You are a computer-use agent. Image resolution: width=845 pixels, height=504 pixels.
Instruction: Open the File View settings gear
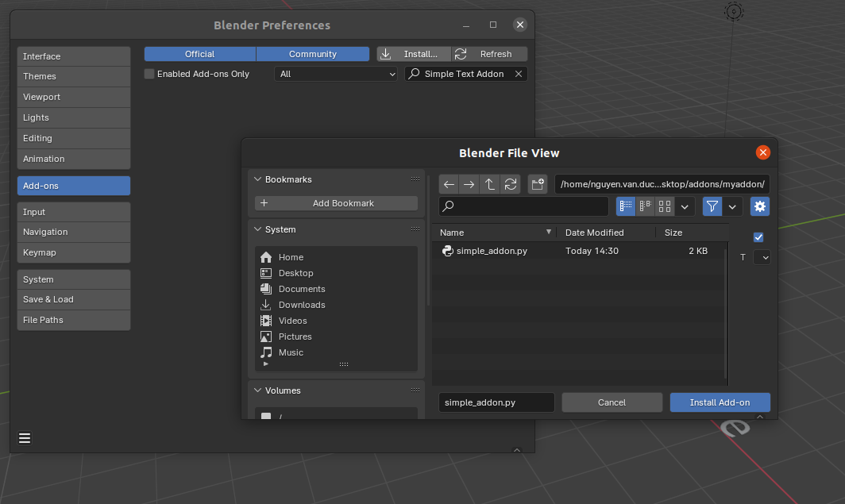click(x=759, y=206)
